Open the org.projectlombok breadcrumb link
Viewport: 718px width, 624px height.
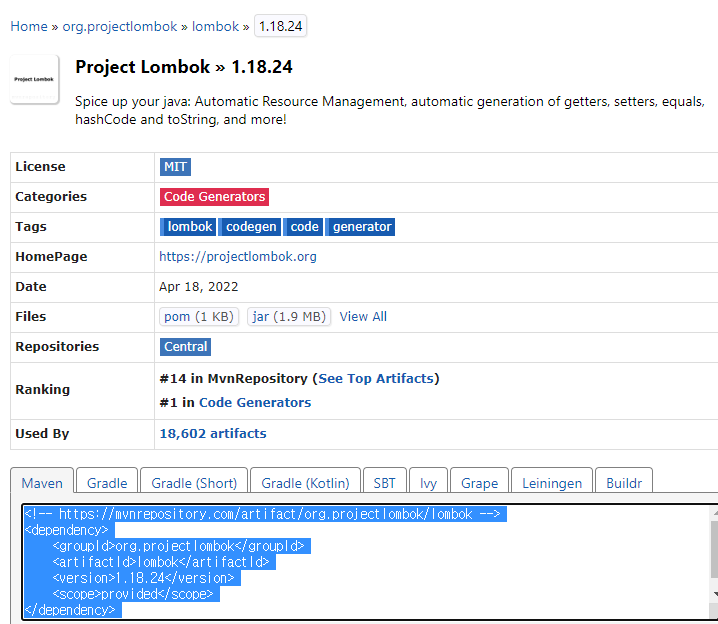120,26
